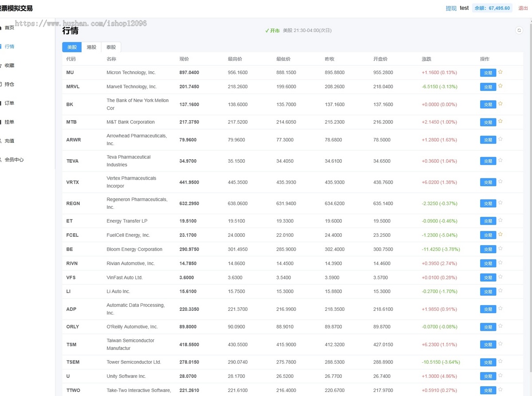Star the ORLY stock row
Viewport: 532px width, 396px height.
tap(500, 326)
